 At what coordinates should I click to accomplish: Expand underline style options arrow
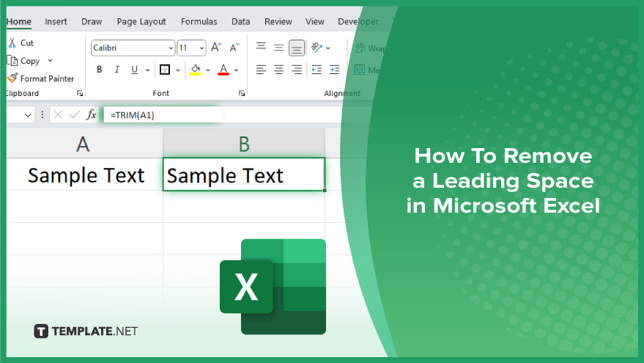(147, 70)
